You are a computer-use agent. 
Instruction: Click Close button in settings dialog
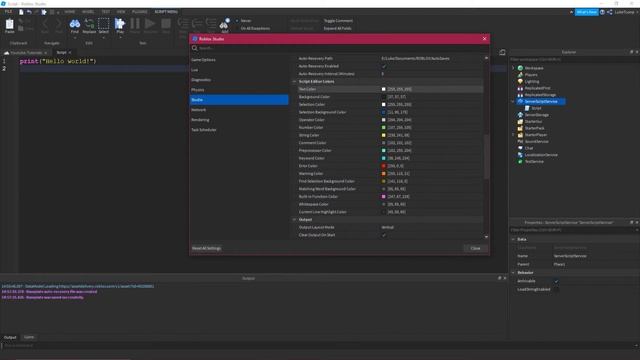click(476, 248)
